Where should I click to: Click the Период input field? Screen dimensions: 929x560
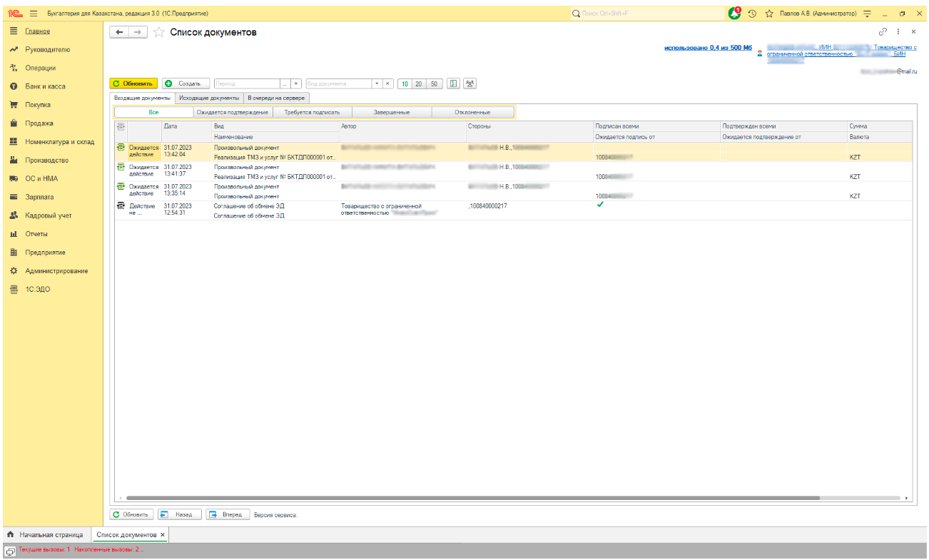(247, 83)
